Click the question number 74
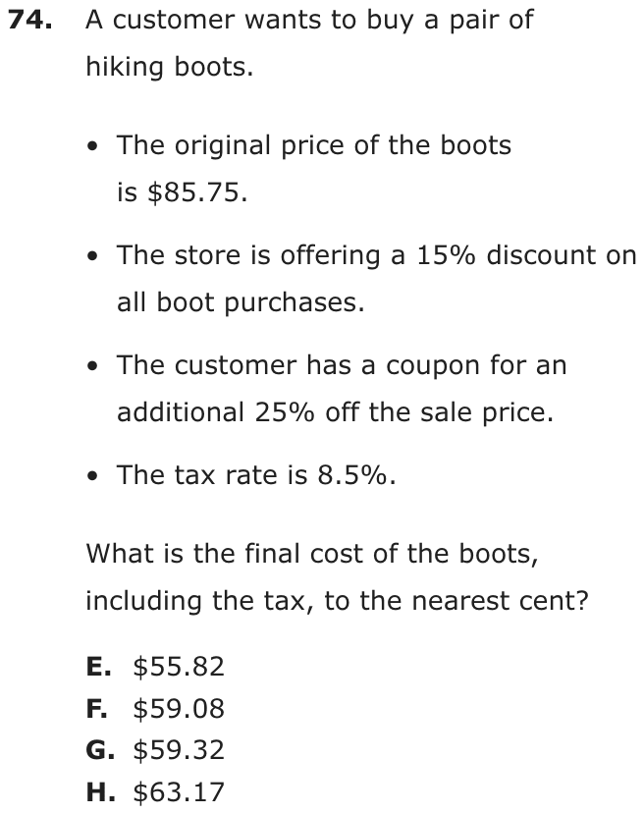 (30, 20)
